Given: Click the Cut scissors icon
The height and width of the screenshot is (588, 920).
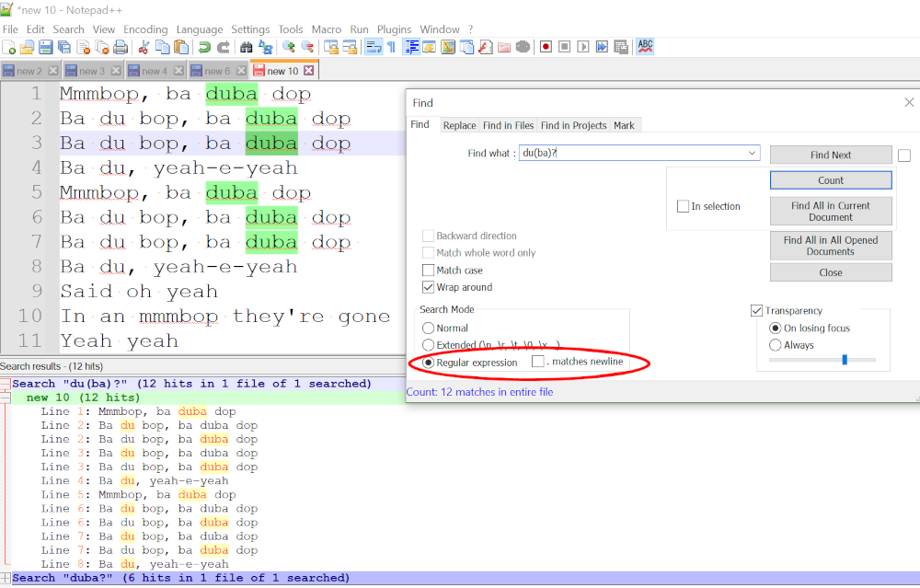Looking at the screenshot, I should point(144,47).
